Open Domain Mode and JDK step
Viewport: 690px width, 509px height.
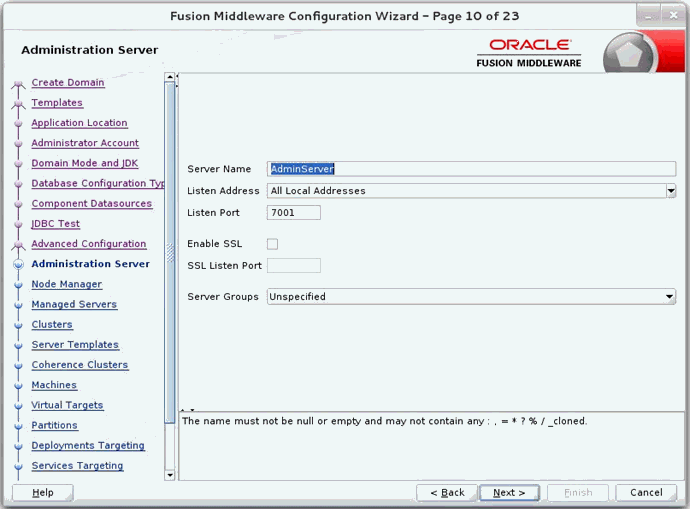tap(84, 163)
